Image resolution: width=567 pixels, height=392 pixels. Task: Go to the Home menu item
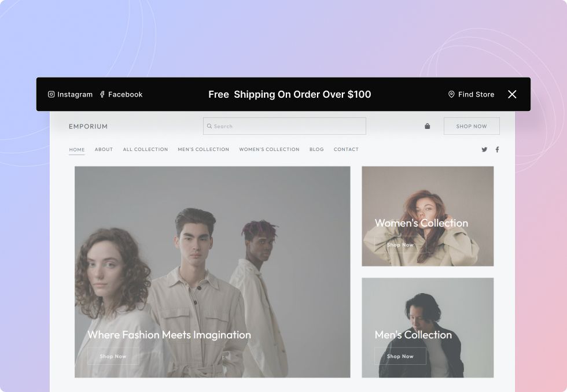pyautogui.click(x=77, y=150)
